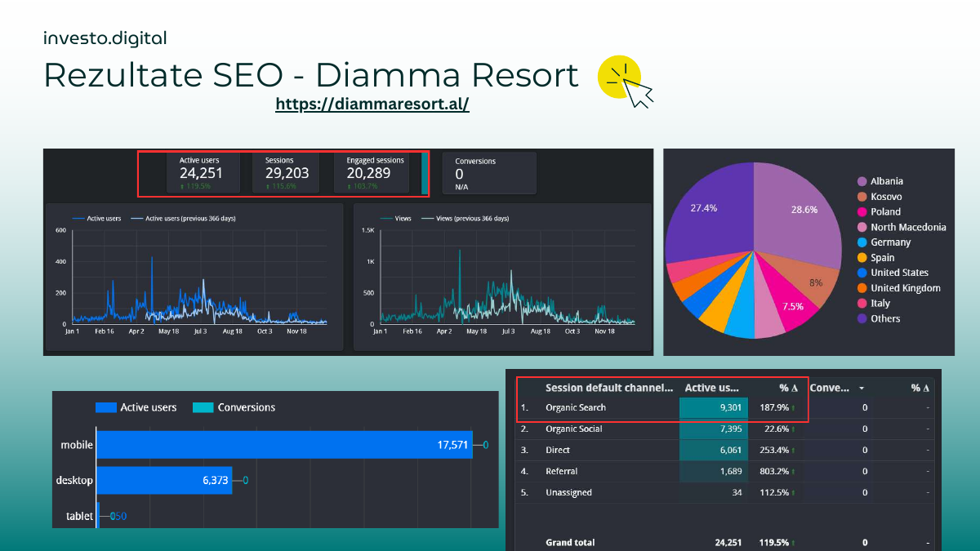Click the Unassigned row label
980x551 pixels.
568,492
